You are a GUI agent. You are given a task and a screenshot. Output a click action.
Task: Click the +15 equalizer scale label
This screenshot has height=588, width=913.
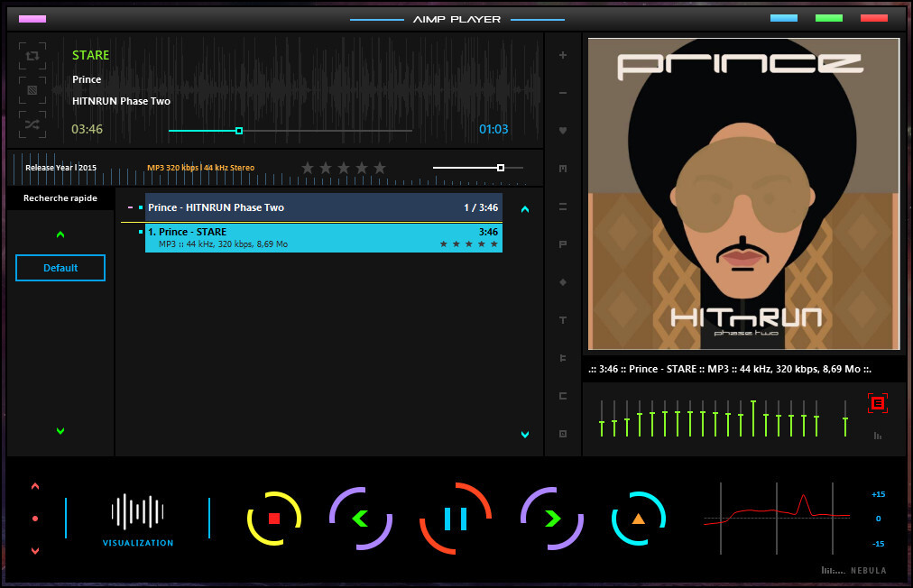pyautogui.click(x=878, y=494)
